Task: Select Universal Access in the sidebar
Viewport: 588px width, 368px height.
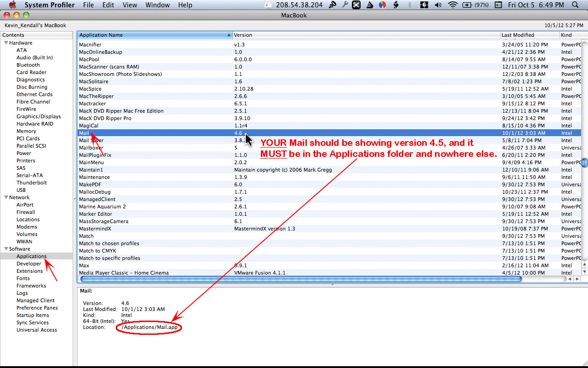Action: [37, 330]
